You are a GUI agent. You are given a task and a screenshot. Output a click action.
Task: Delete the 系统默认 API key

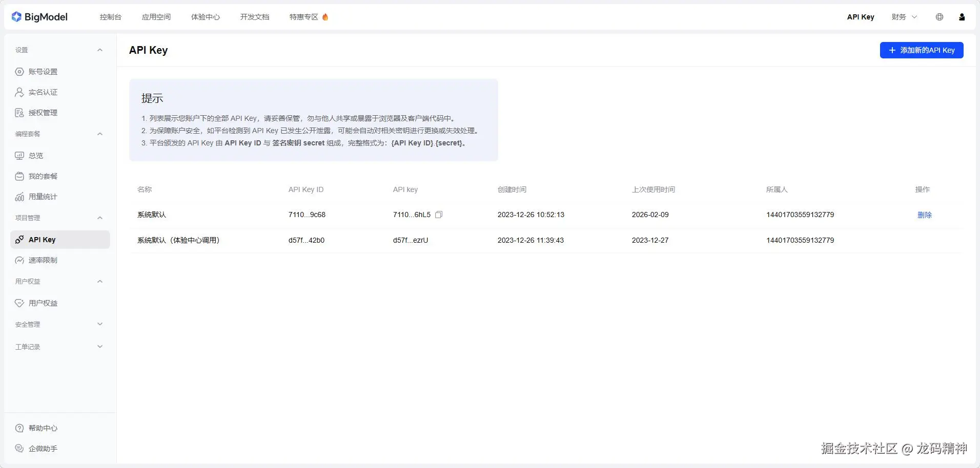point(925,215)
